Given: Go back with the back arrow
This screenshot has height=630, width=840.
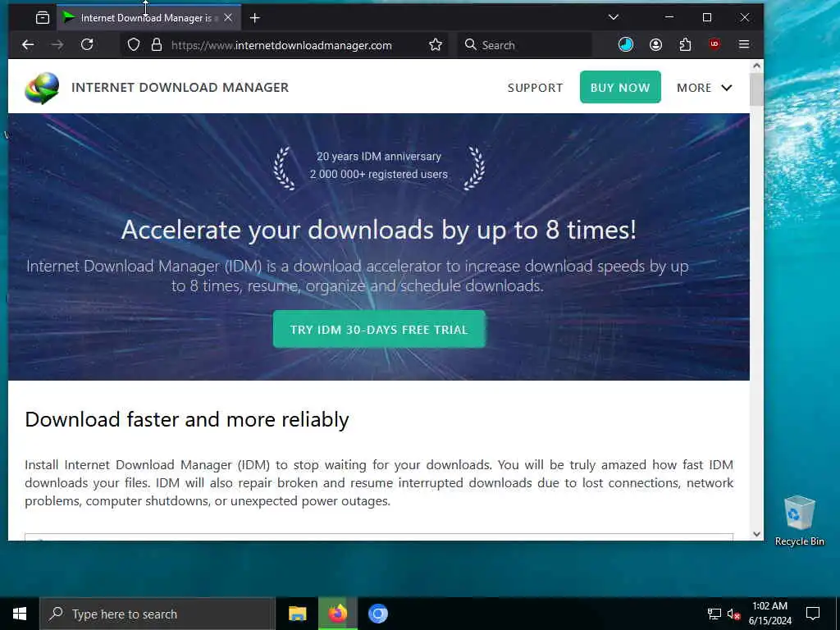Looking at the screenshot, I should click(28, 45).
